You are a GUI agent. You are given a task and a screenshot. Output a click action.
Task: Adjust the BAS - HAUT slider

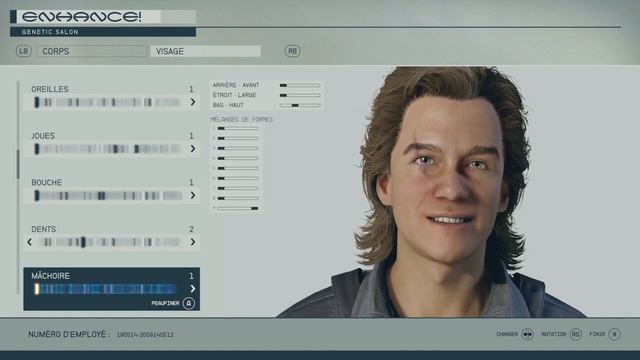pyautogui.click(x=300, y=105)
